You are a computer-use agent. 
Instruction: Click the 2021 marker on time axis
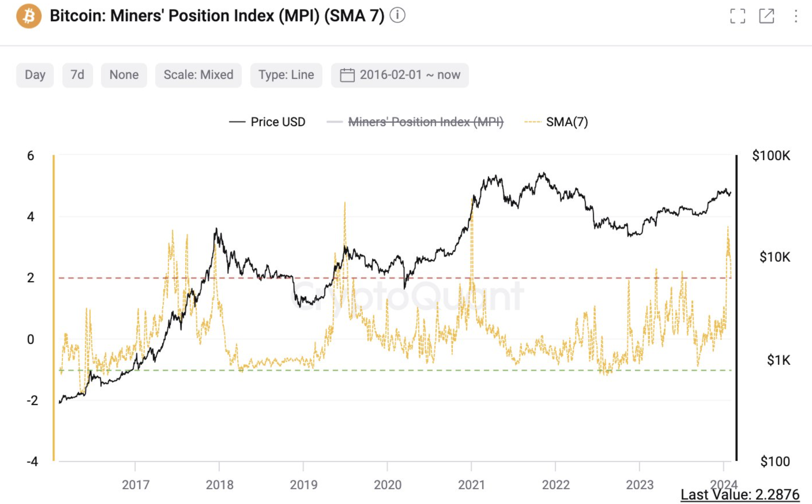pos(471,485)
